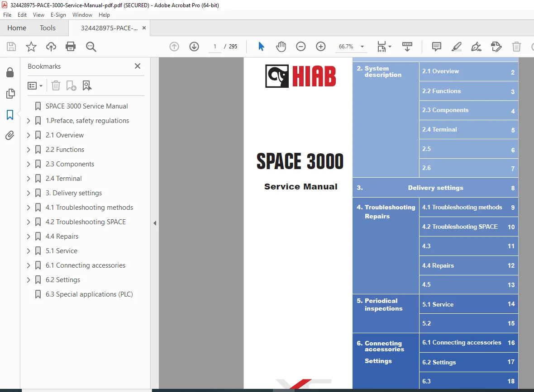This screenshot has width=534, height=392.
Task: Open the Window menu
Action: 82,15
